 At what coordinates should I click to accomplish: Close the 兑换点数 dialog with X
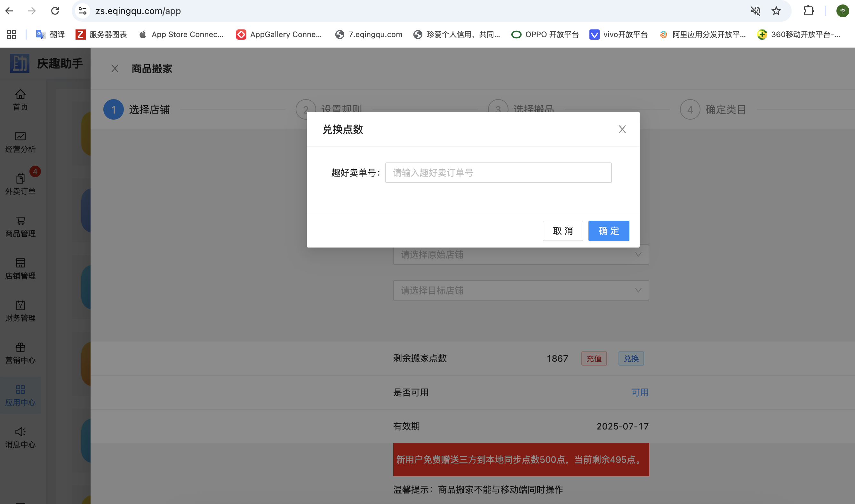(622, 130)
